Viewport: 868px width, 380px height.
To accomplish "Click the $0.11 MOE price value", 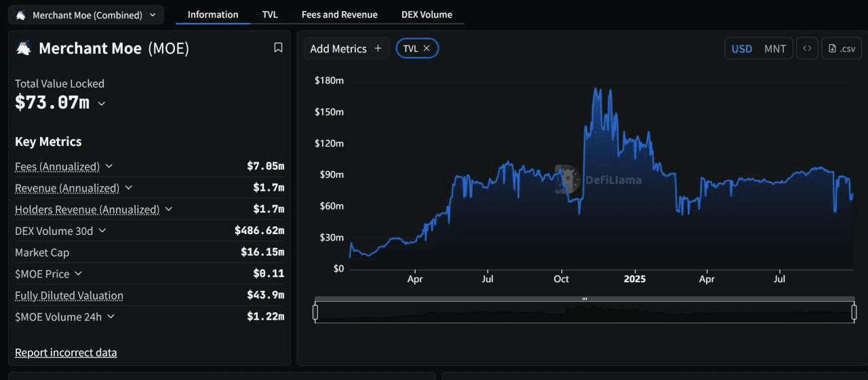I will (269, 273).
